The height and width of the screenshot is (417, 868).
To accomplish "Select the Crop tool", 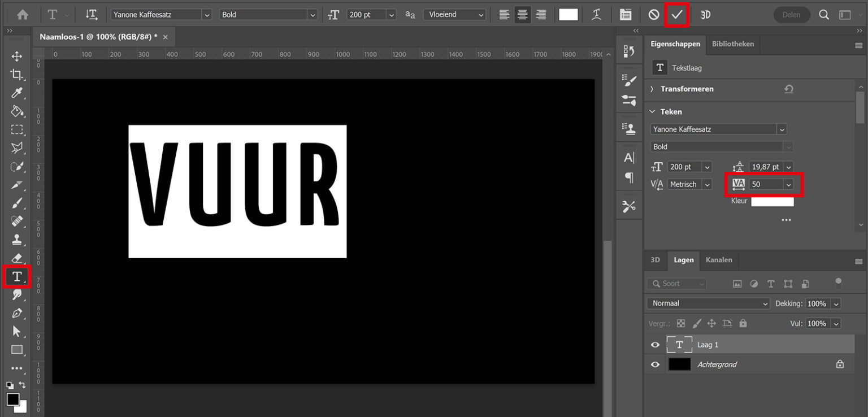I will [x=17, y=75].
